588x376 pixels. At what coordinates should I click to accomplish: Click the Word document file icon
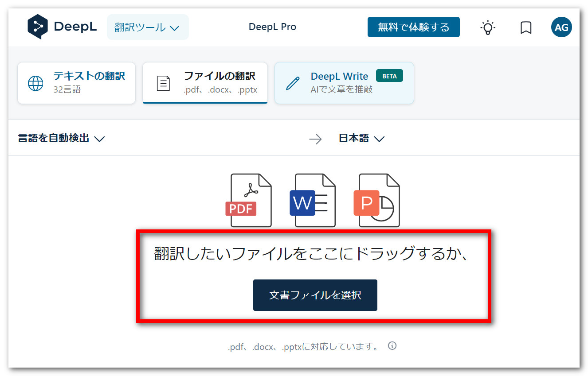tap(313, 200)
